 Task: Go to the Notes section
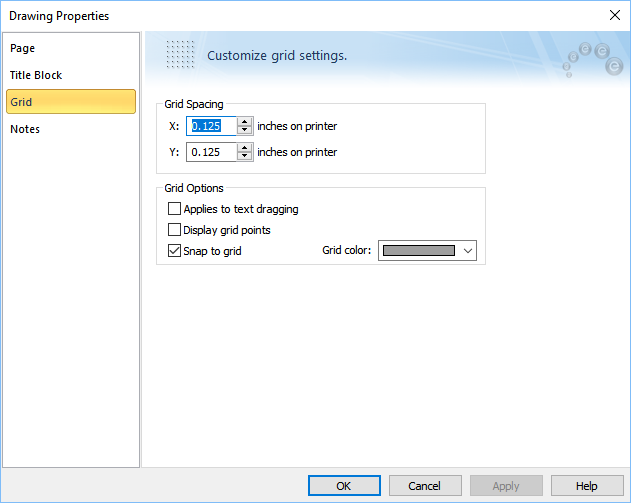(25, 129)
